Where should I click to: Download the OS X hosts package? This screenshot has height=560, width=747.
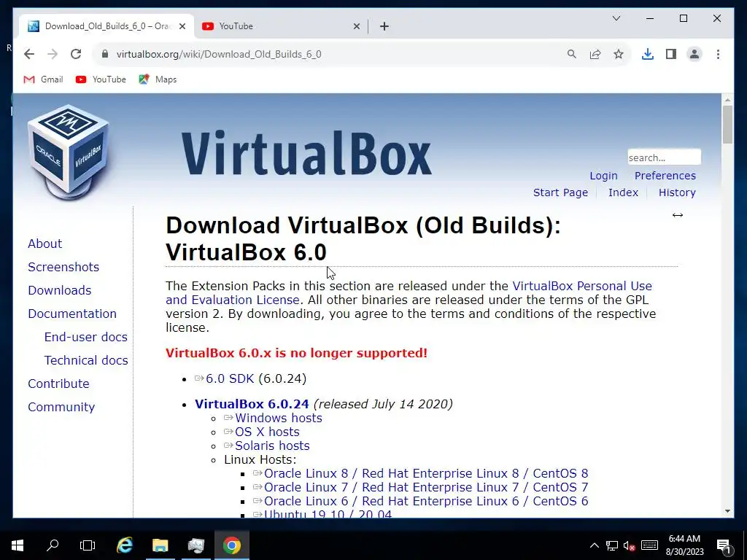267,432
